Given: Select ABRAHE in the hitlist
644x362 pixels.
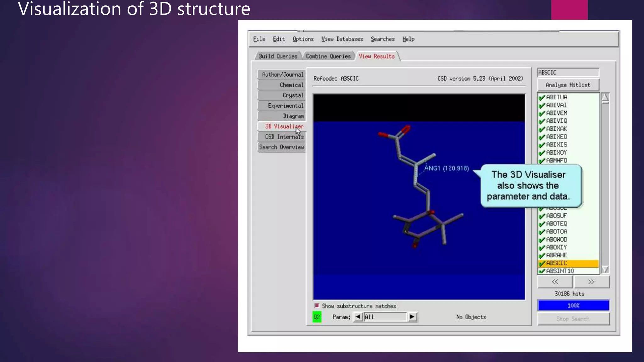Looking at the screenshot, I should (557, 255).
